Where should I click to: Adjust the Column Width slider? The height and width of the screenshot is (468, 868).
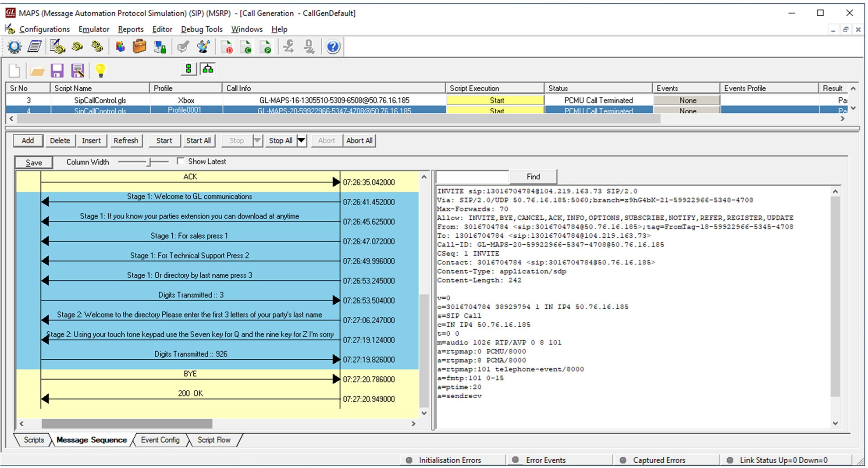[x=149, y=162]
